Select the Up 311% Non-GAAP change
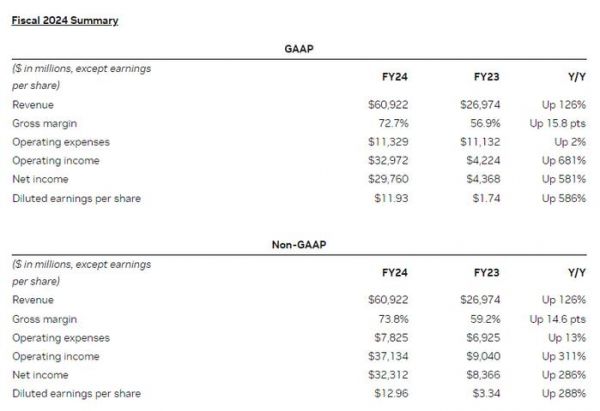This screenshot has width=600, height=411. [x=562, y=356]
